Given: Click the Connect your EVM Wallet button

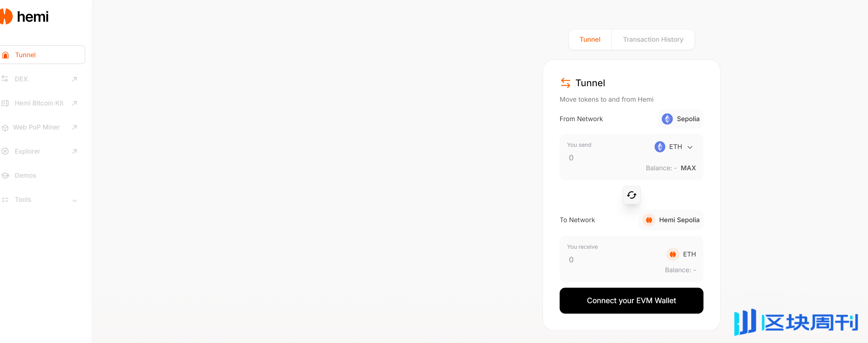Looking at the screenshot, I should (x=631, y=300).
